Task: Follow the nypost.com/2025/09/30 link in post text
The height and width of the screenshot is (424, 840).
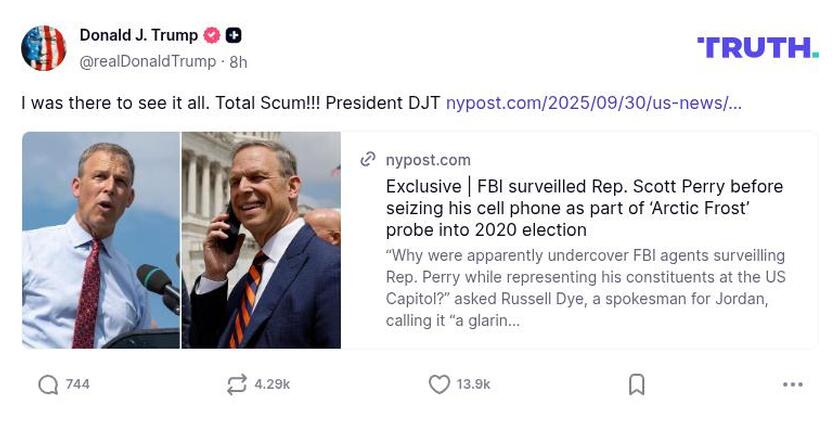Action: click(593, 103)
